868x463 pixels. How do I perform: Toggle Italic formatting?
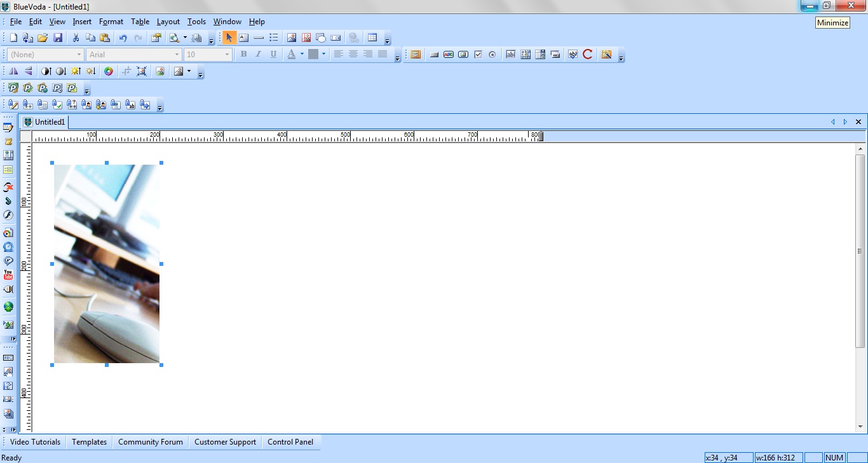[258, 55]
